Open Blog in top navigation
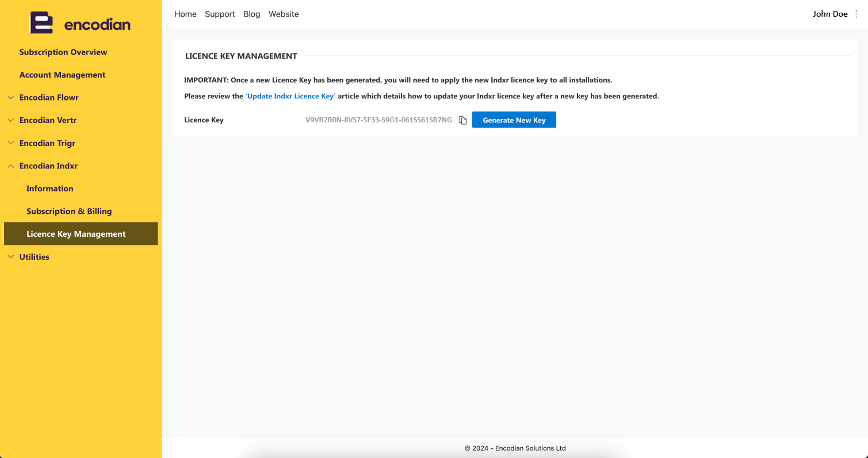 pyautogui.click(x=252, y=14)
